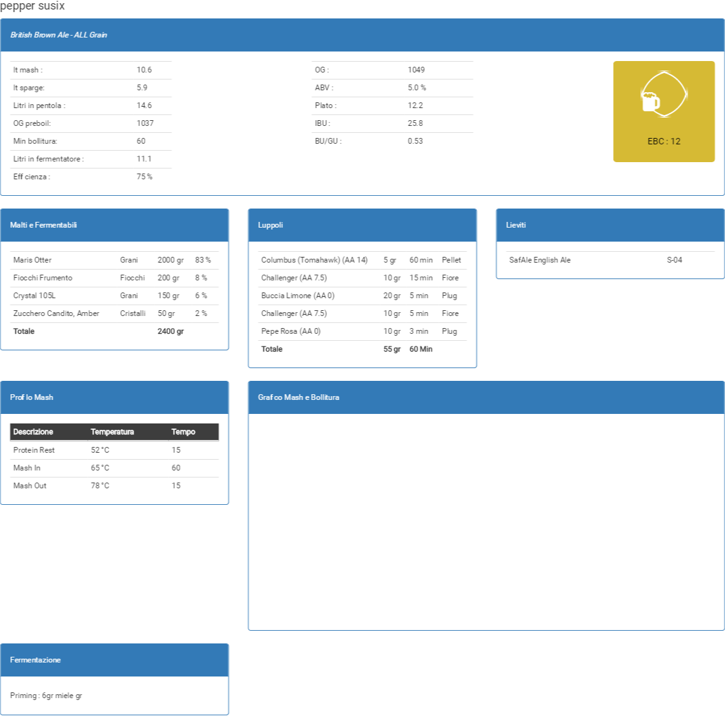Select the Plato value "12.2"
Viewport: 725px width, 728px height.
[x=415, y=106]
